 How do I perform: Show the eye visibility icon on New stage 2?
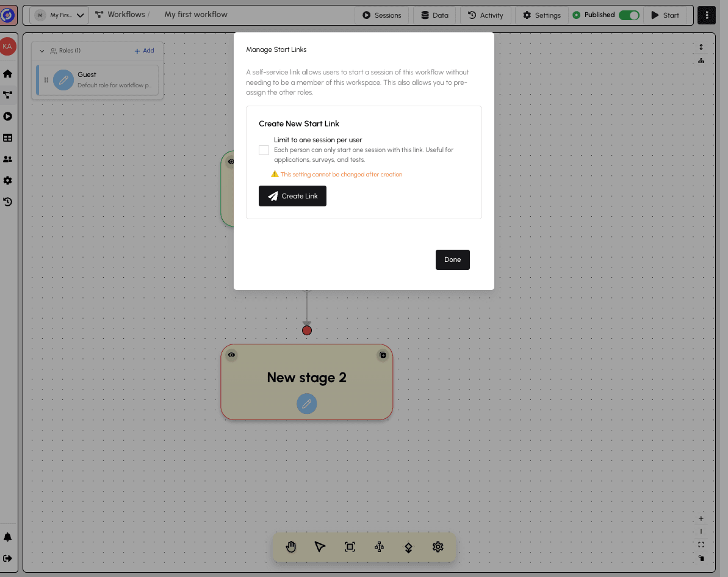point(232,355)
